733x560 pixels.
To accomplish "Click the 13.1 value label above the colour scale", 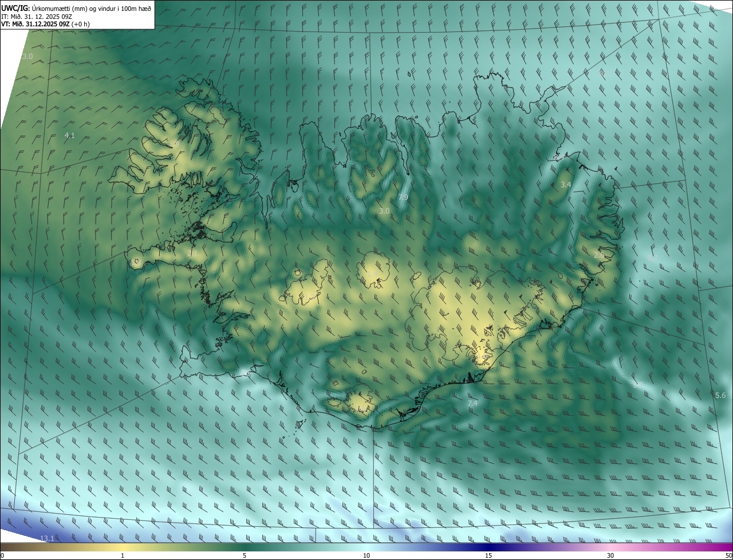I will pyautogui.click(x=47, y=538).
